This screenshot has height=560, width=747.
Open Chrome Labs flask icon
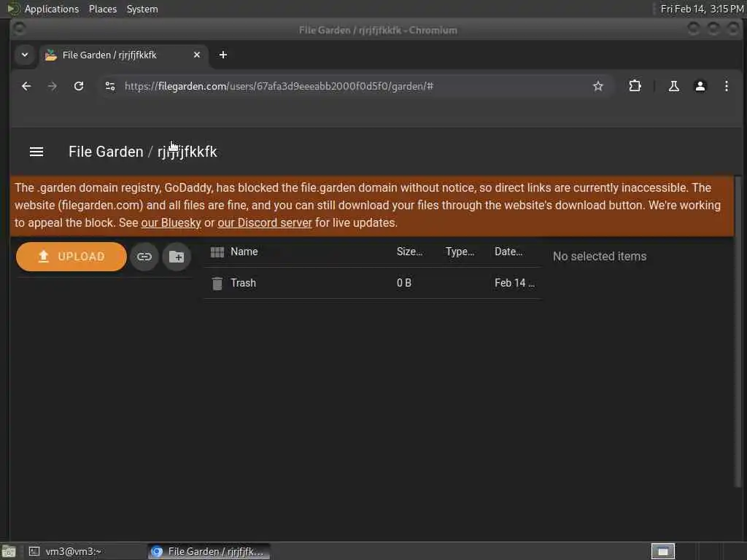coord(673,86)
